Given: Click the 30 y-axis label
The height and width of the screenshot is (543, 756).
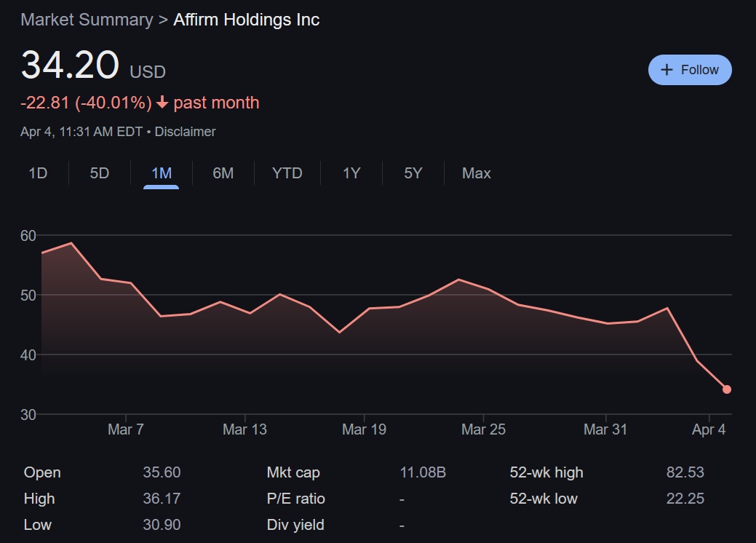Looking at the screenshot, I should pos(28,415).
